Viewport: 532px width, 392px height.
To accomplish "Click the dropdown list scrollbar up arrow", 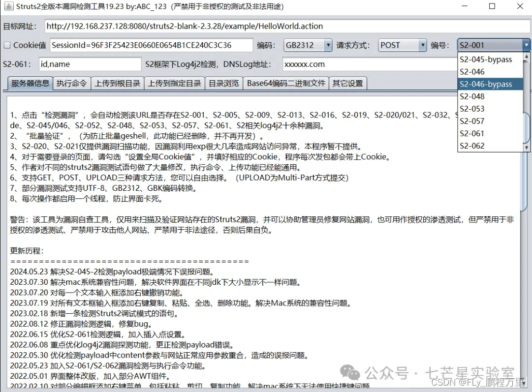I will pos(526,56).
